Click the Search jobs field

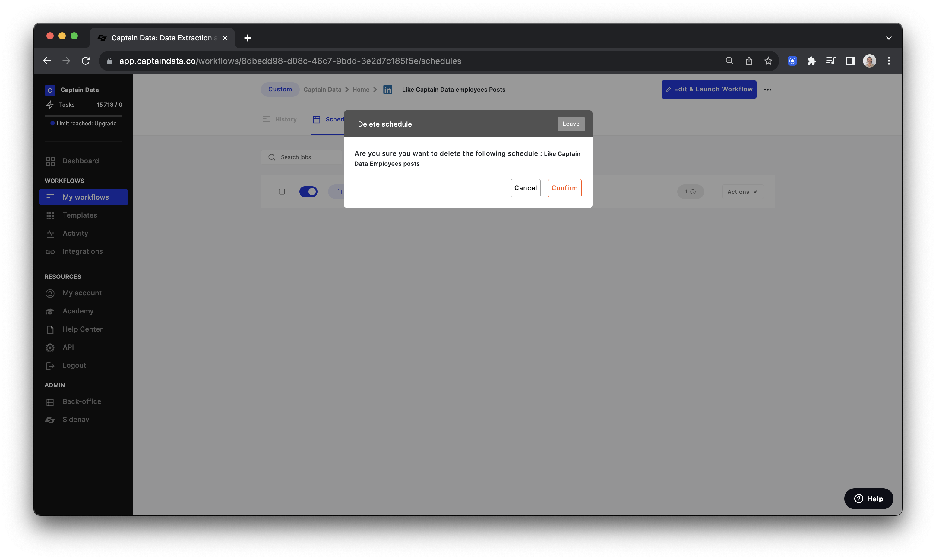point(302,157)
